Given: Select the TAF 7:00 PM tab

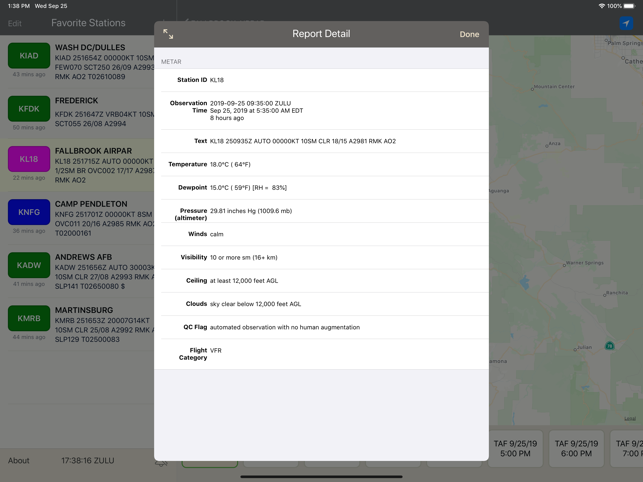Looking at the screenshot, I should pyautogui.click(x=627, y=448).
